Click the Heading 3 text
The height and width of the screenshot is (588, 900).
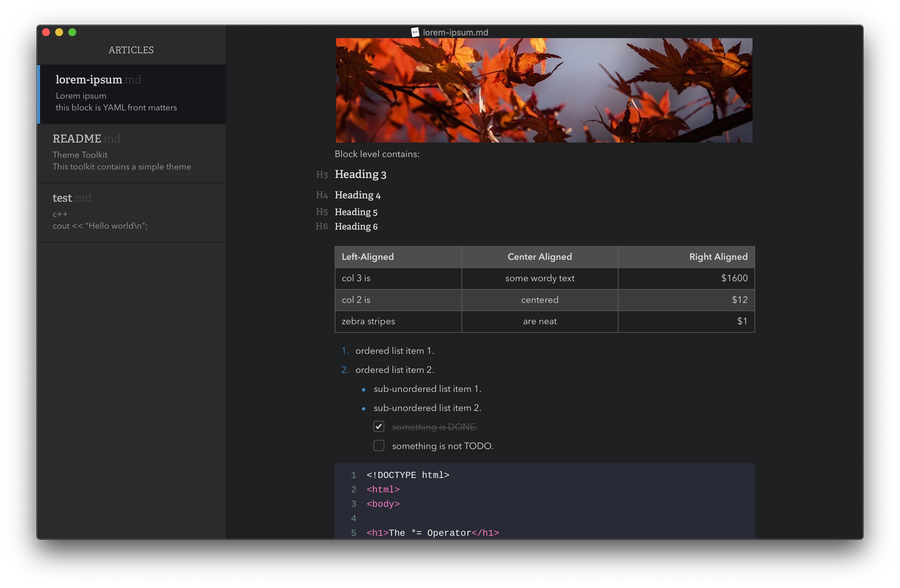[x=360, y=174]
